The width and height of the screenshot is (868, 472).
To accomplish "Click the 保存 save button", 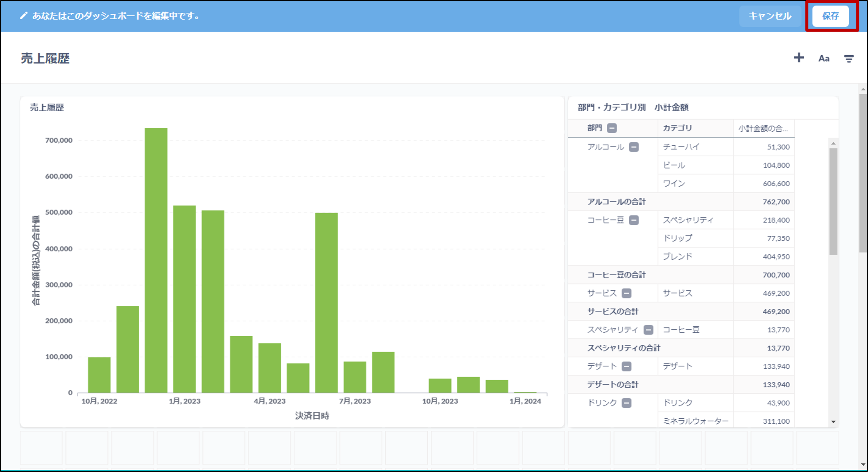I will pyautogui.click(x=830, y=16).
